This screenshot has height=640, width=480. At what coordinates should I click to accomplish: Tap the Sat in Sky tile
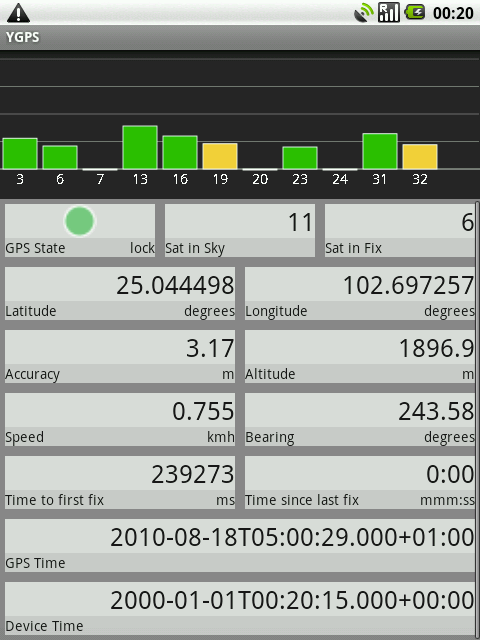[240, 231]
